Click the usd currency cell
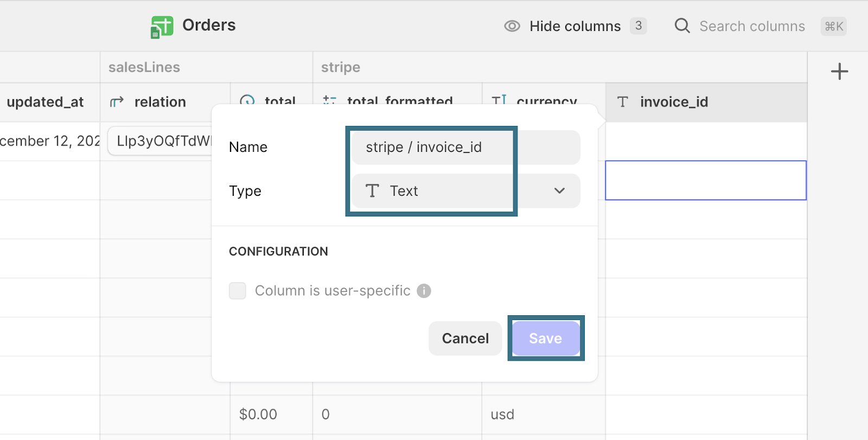The image size is (868, 440). [x=544, y=415]
